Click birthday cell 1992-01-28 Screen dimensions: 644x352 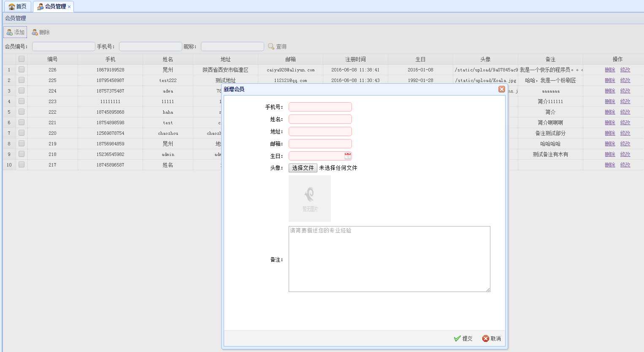(x=420, y=80)
